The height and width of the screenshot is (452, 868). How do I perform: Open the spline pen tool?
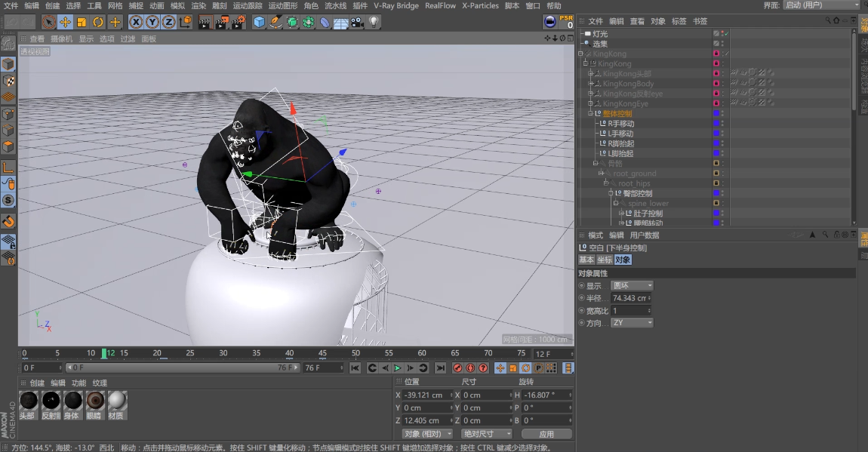coord(275,22)
